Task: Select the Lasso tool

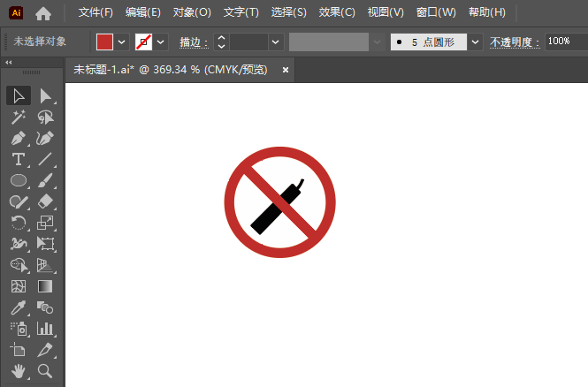Action: click(45, 117)
